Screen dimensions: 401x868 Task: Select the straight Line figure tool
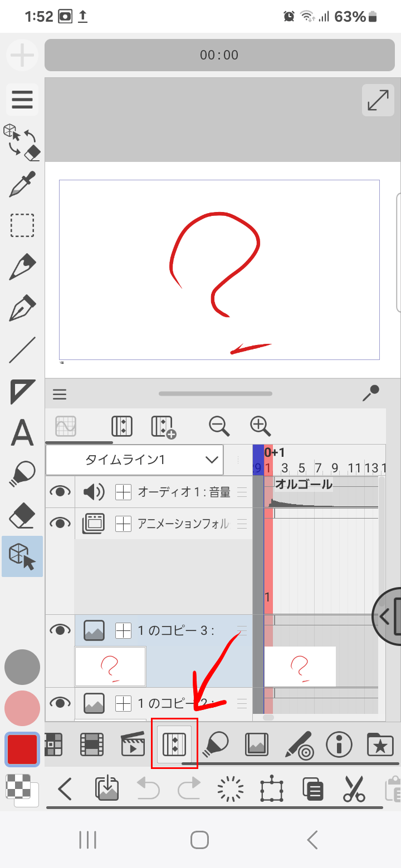22,350
